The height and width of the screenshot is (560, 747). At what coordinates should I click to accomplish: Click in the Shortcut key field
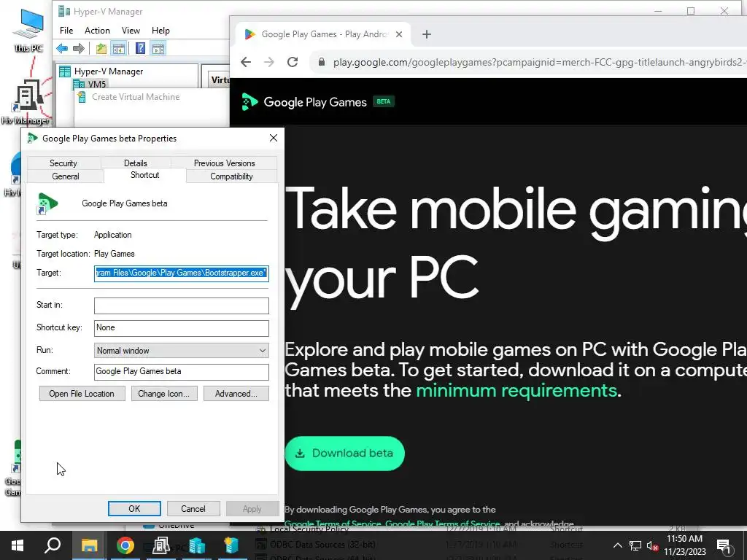pyautogui.click(x=182, y=328)
